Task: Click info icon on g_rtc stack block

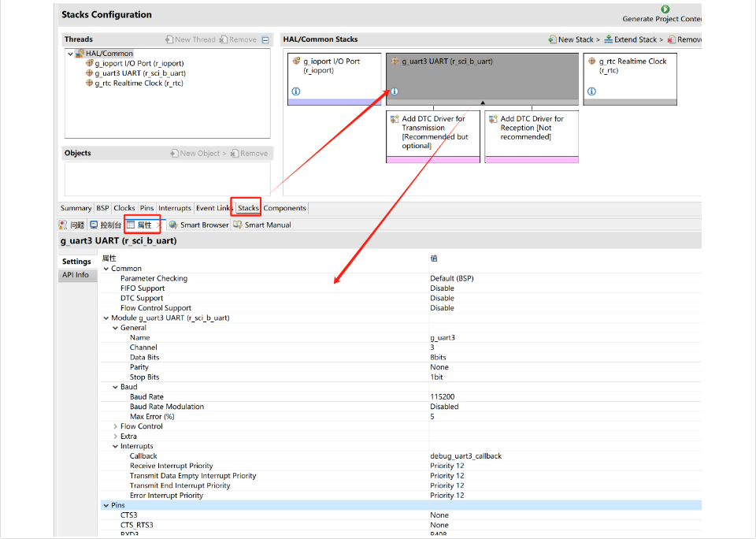Action: click(591, 91)
